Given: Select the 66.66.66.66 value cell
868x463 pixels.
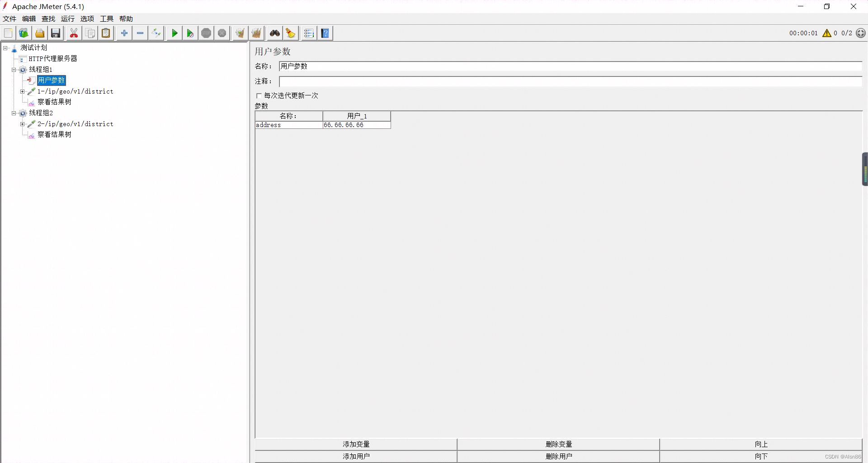Looking at the screenshot, I should pyautogui.click(x=357, y=125).
